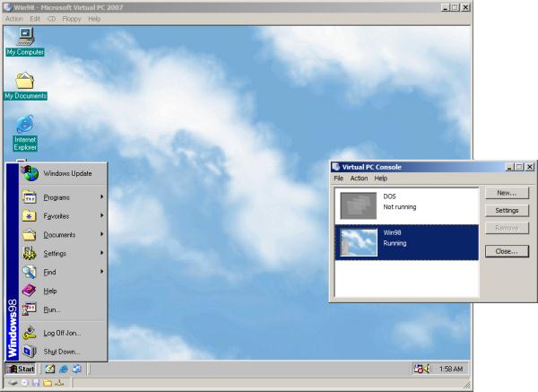The height and width of the screenshot is (392, 538).
Task: Choose Run... in the Start menu
Action: click(64, 309)
